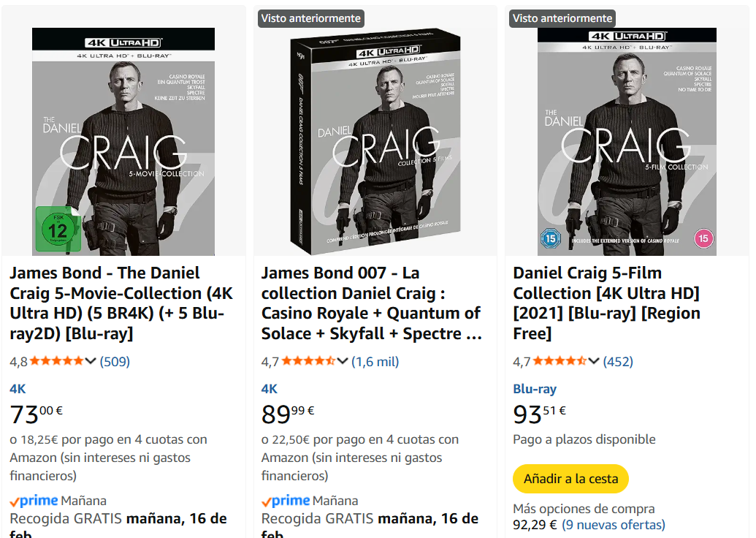Open title James Bond - The Daniel Craig 5-Movie-Collection

(x=121, y=303)
